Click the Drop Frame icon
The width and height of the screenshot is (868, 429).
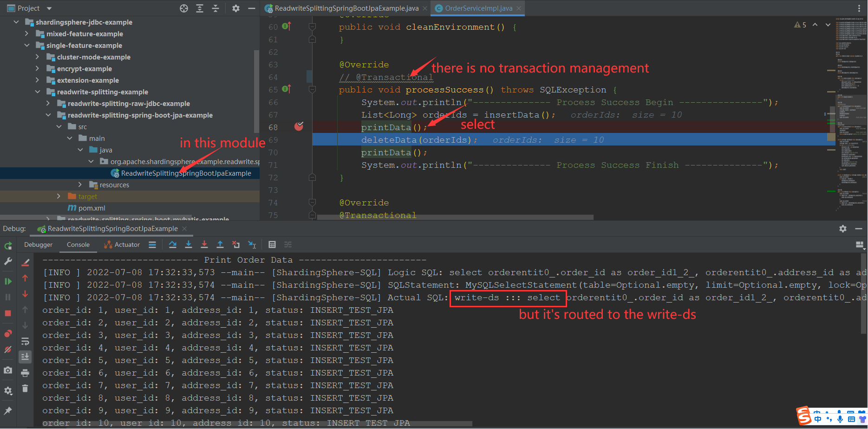coord(236,244)
